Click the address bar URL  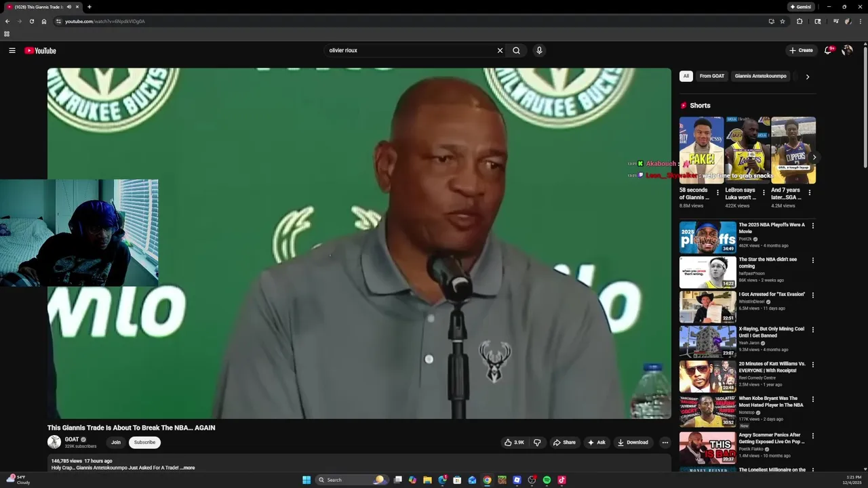tap(105, 21)
